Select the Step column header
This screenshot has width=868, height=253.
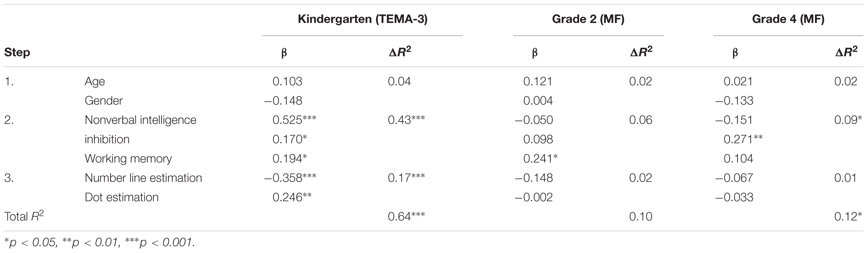coord(17,53)
